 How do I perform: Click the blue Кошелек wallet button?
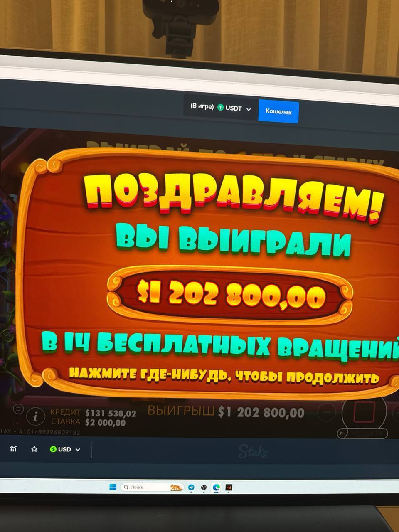[278, 111]
